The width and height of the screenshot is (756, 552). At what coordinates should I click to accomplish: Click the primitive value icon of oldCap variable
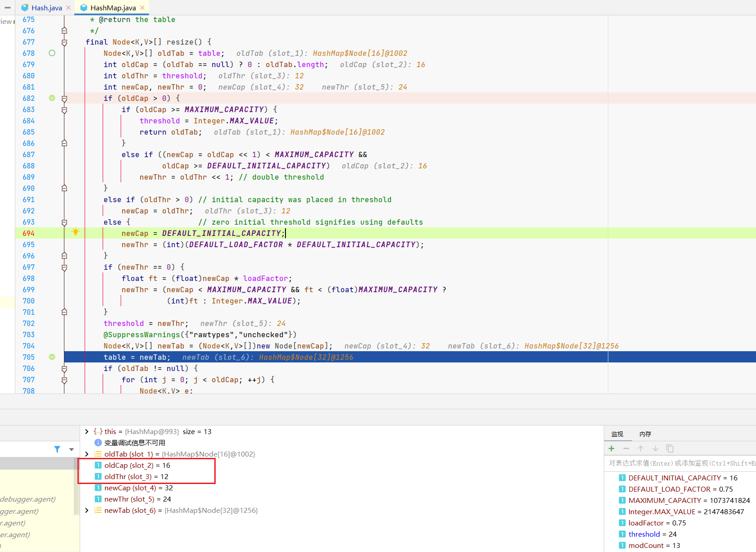click(x=98, y=465)
